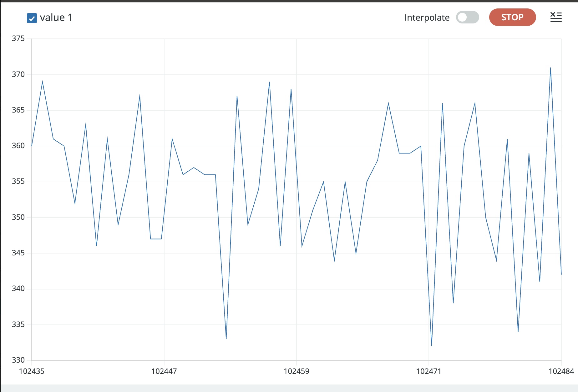Click the x-axis label 102459

coord(296,372)
